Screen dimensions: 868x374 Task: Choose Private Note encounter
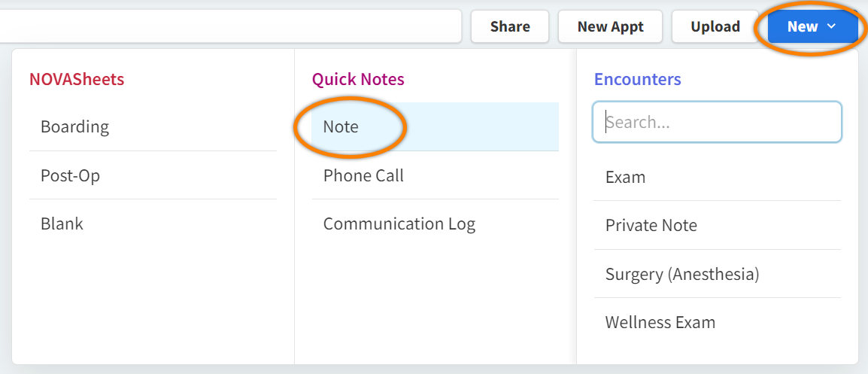(651, 225)
